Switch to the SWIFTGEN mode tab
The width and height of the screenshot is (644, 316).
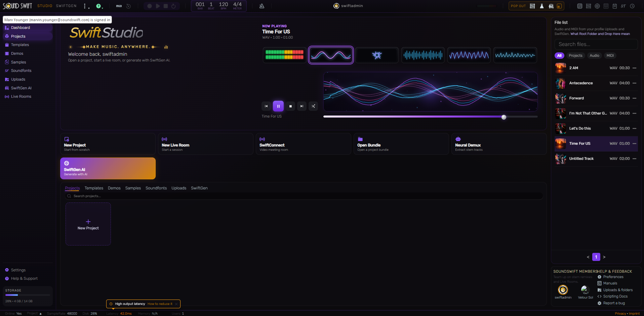[x=66, y=6]
